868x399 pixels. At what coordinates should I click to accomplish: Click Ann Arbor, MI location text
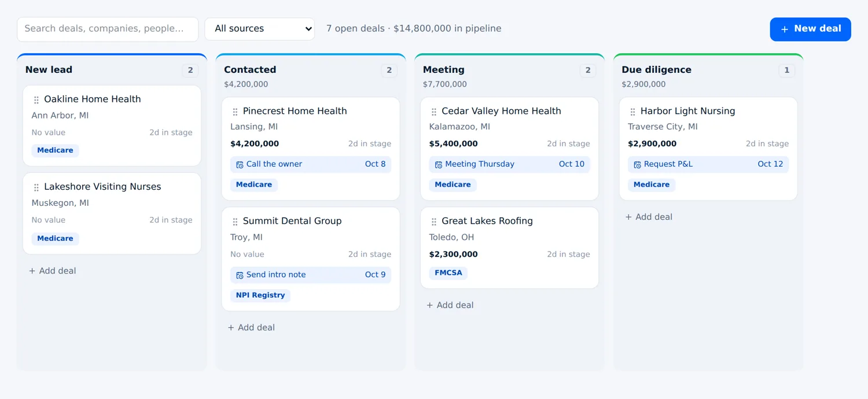[x=60, y=116]
